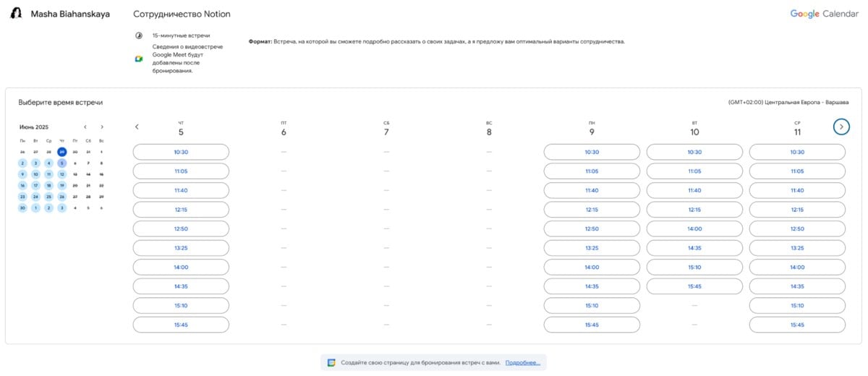
Task: Select 14:35 on Monday 9
Action: (x=592, y=286)
